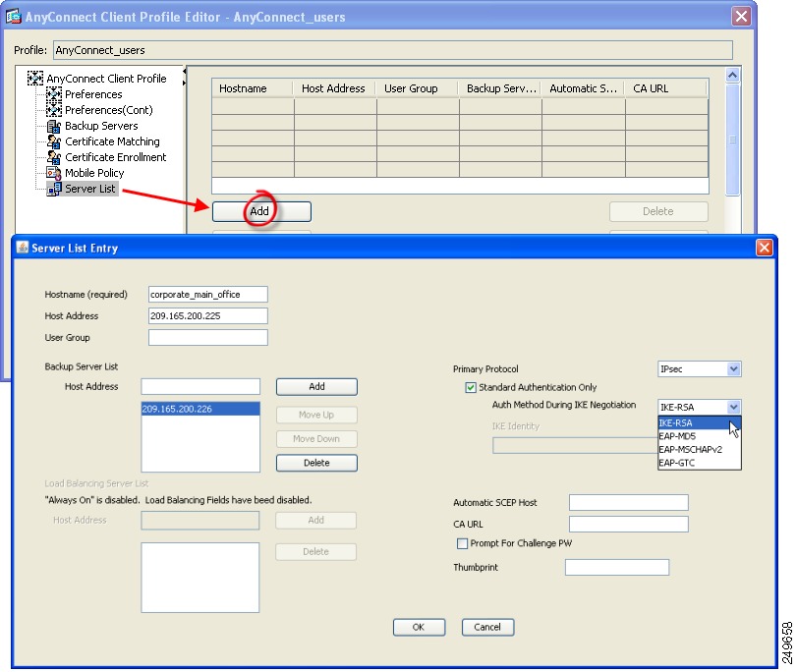Click Delete button for backup server list
The image size is (797, 672).
[x=316, y=463]
